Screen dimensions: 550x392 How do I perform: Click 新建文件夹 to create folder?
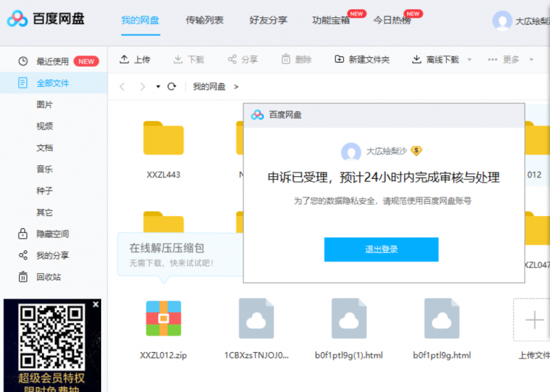(362, 60)
